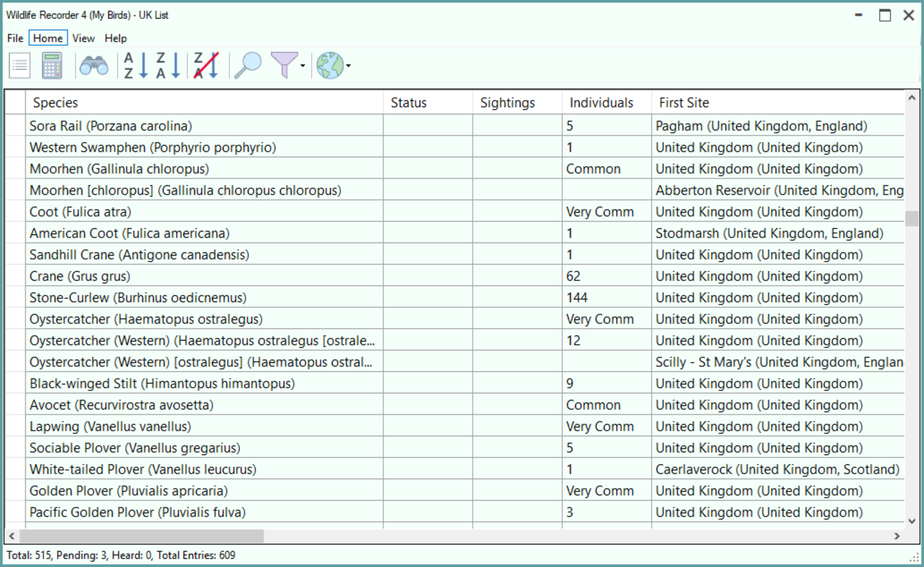Click the Status column header
This screenshot has height=567, width=924.
tap(427, 103)
